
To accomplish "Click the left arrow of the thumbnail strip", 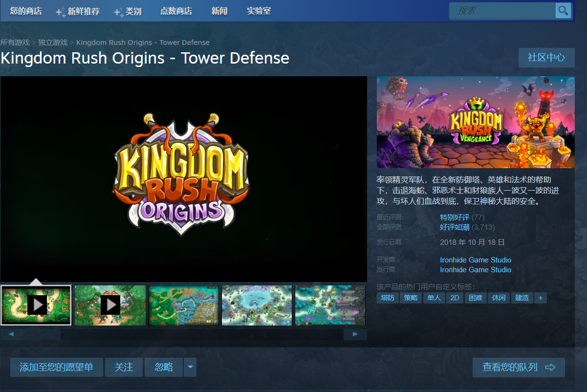I will coord(12,334).
